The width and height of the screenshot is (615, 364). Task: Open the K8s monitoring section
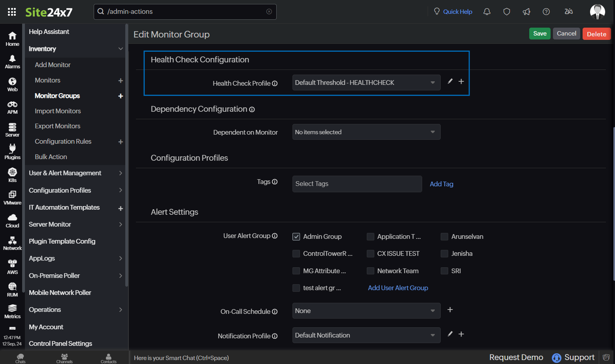click(12, 174)
